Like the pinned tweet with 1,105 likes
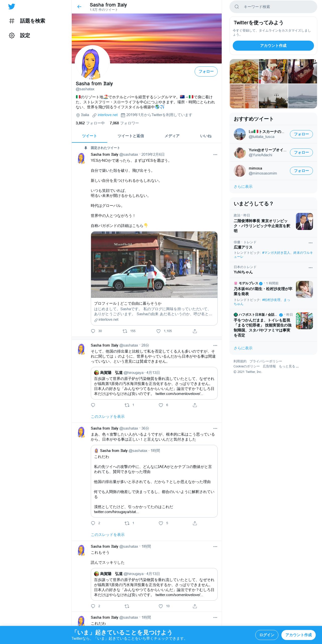The image size is (322, 644). pos(158,331)
